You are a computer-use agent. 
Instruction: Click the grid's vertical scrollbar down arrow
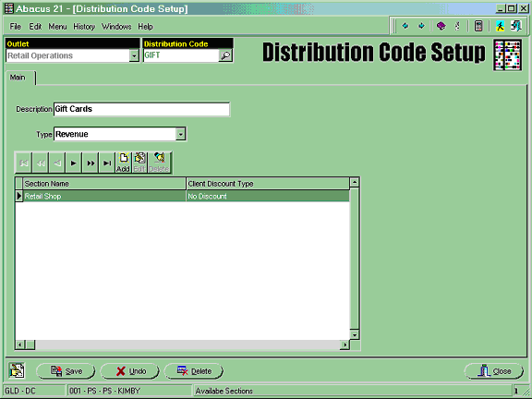click(355, 335)
